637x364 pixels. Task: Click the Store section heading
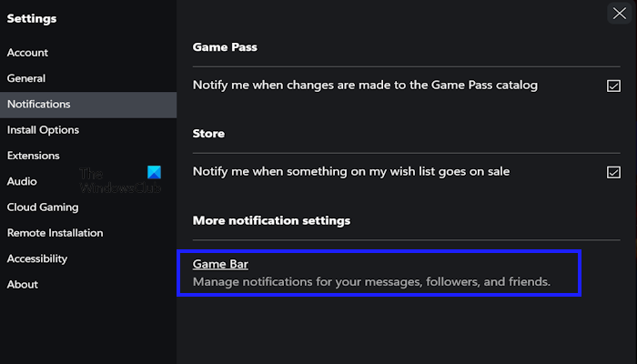click(x=208, y=133)
